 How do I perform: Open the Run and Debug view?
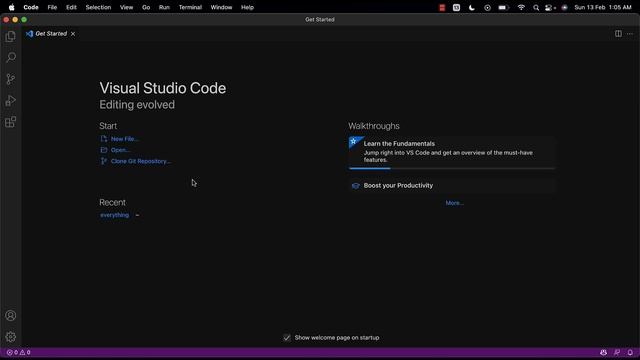point(11,100)
